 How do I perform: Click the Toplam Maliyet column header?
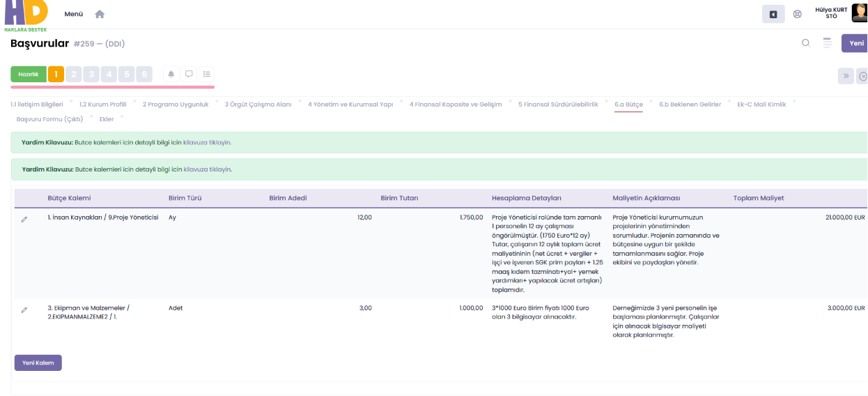click(x=759, y=198)
